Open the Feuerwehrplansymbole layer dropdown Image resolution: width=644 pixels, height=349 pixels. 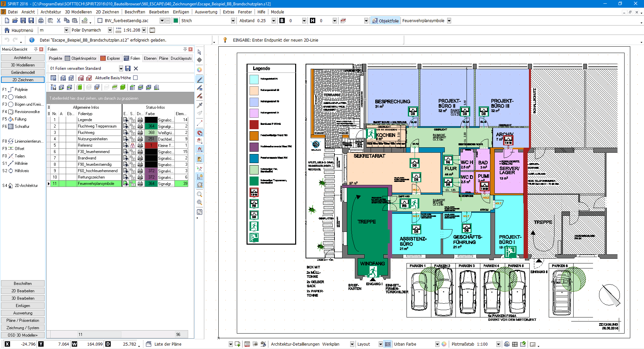pos(449,21)
